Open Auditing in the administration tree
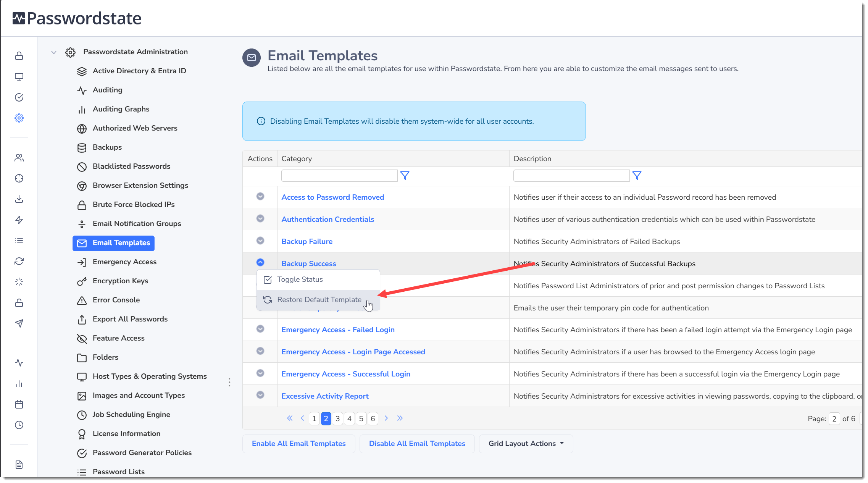The height and width of the screenshot is (483, 868). click(x=107, y=90)
